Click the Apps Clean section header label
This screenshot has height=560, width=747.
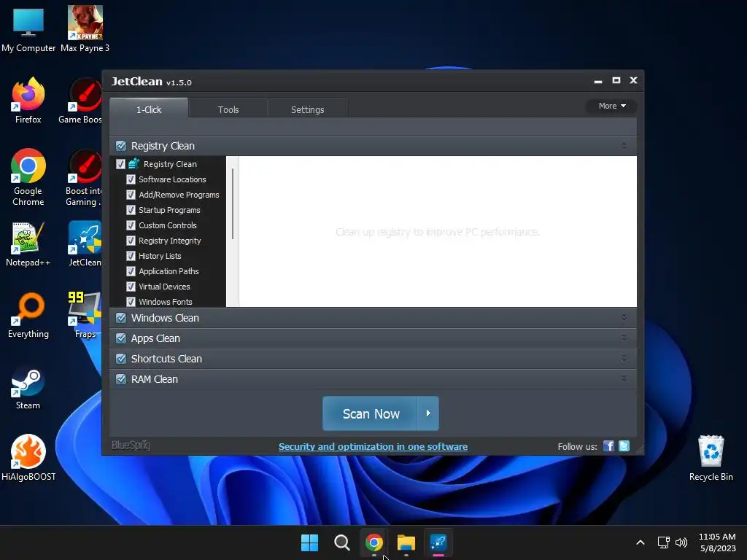pos(155,338)
